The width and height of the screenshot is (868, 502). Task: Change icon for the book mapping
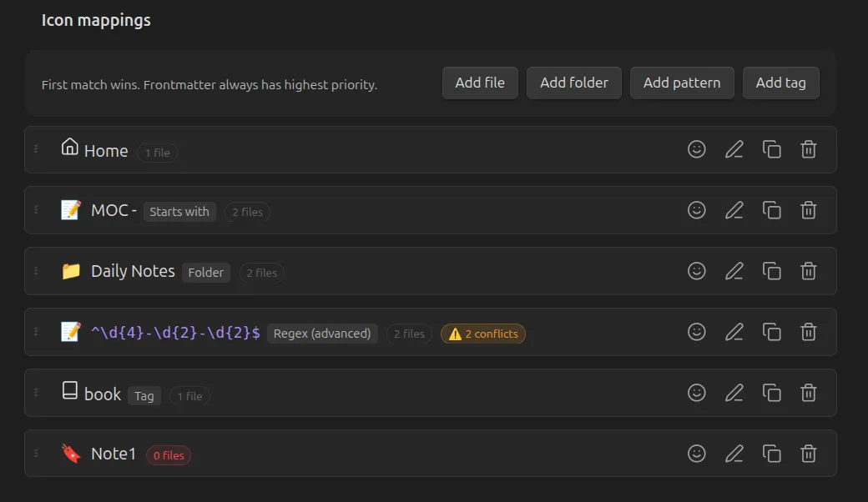[x=696, y=393]
